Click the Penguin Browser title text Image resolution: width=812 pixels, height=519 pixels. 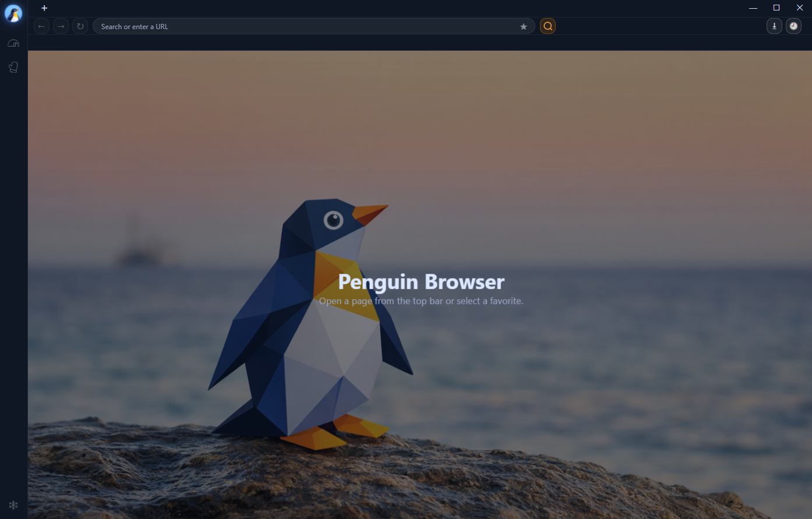click(x=421, y=281)
